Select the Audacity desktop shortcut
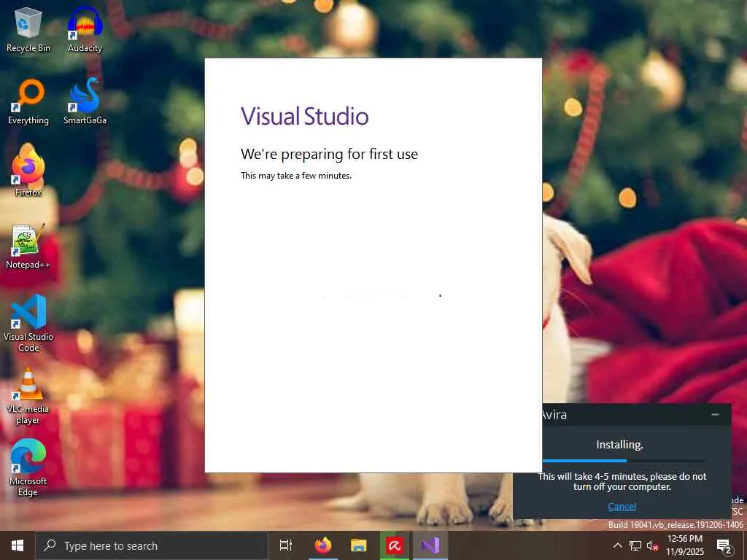Viewport: 747px width, 560px height. point(85,30)
